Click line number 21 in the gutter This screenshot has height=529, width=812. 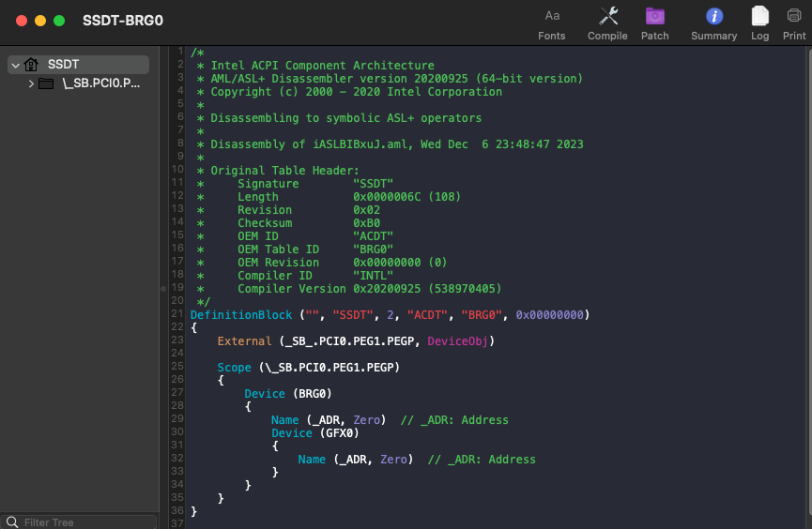pos(177,313)
